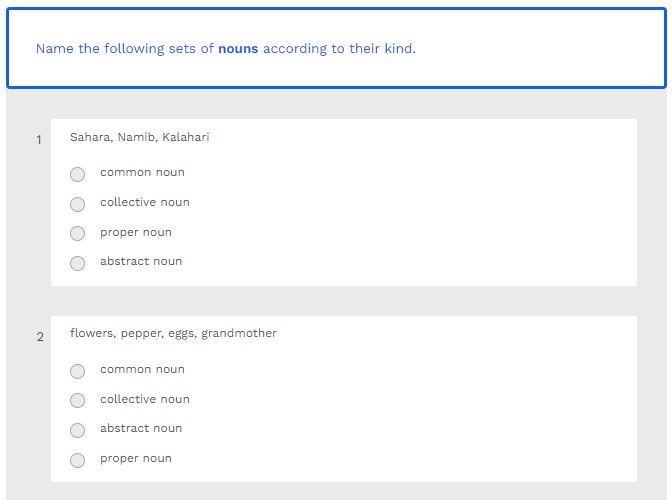Click the bold word 'nouns' in instructions
Image resolution: width=672 pixels, height=500 pixels.
pos(238,48)
